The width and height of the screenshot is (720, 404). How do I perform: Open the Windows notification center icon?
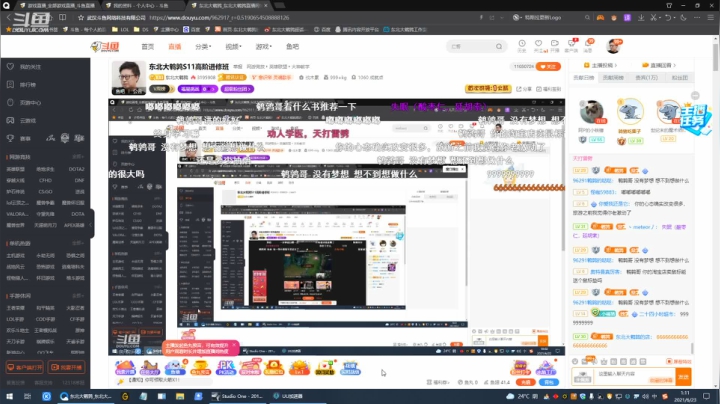pyautogui.click(x=707, y=396)
